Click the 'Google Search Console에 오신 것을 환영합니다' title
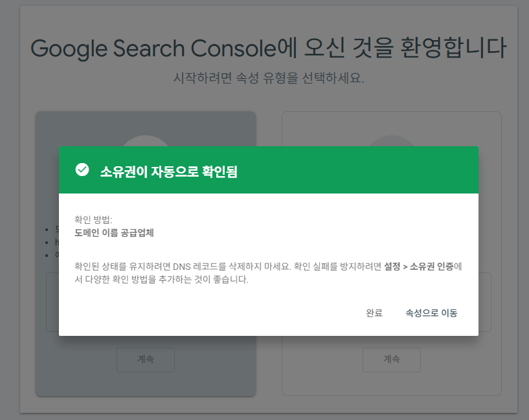The height and width of the screenshot is (420, 529). pyautogui.click(x=269, y=48)
